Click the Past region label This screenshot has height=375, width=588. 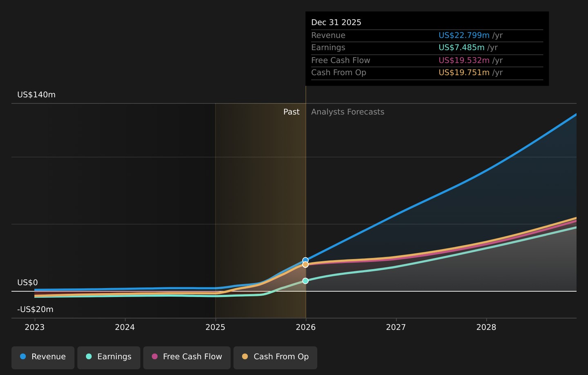pos(292,112)
